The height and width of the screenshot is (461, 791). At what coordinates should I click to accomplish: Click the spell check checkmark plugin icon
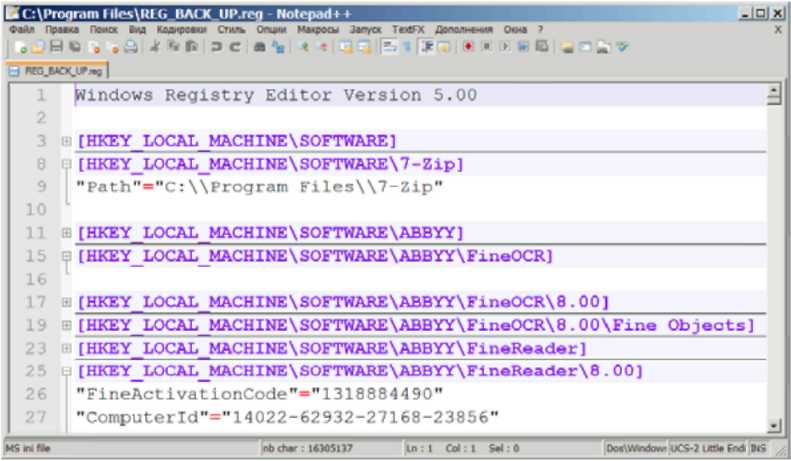[x=623, y=47]
